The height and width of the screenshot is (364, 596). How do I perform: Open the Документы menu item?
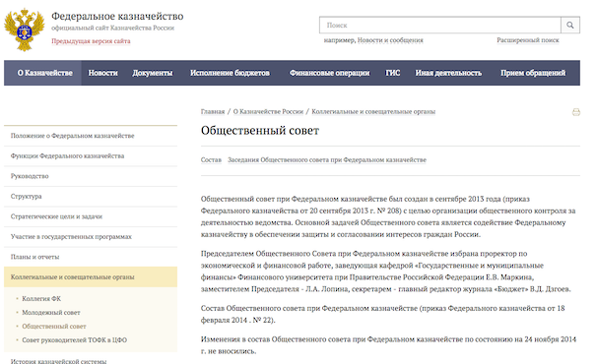153,73
